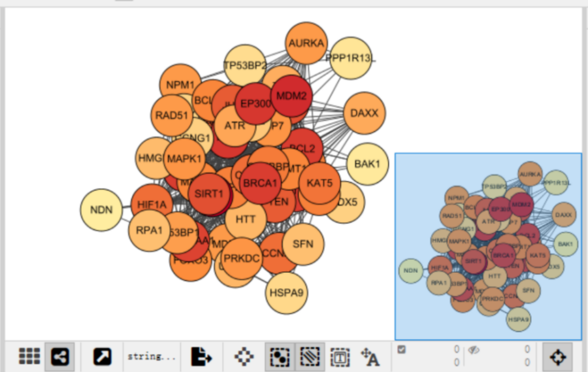
Task: Click the string... network name field
Action: (x=151, y=356)
